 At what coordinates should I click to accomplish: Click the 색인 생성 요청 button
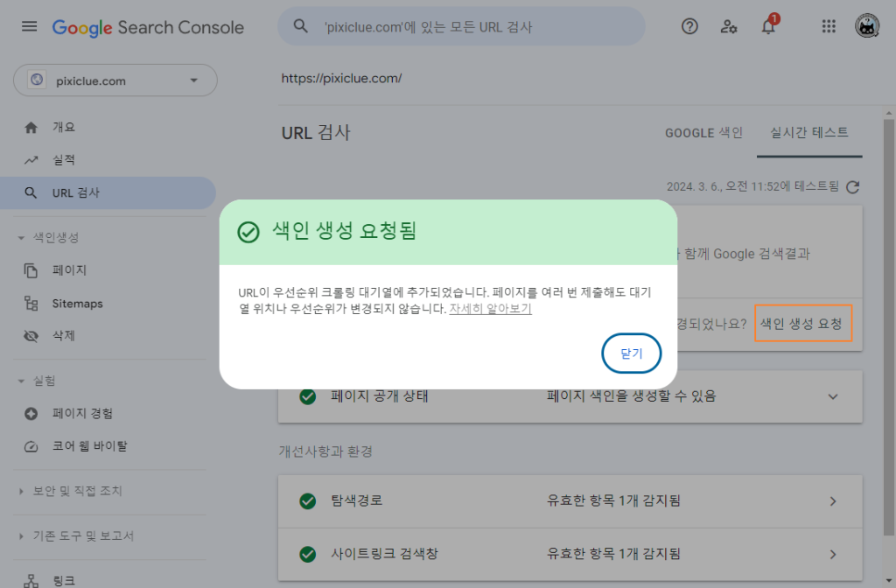pyautogui.click(x=803, y=324)
